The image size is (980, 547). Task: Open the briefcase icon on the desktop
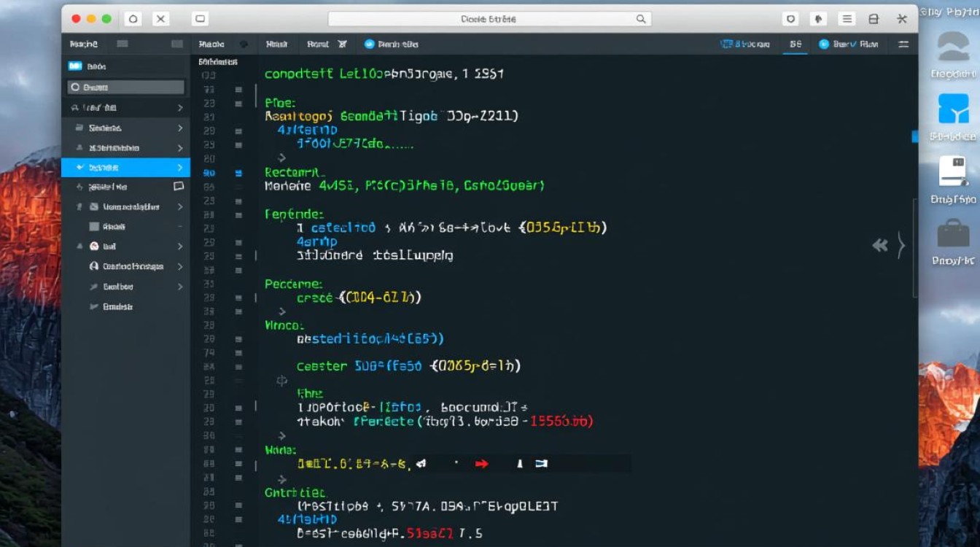click(x=953, y=234)
